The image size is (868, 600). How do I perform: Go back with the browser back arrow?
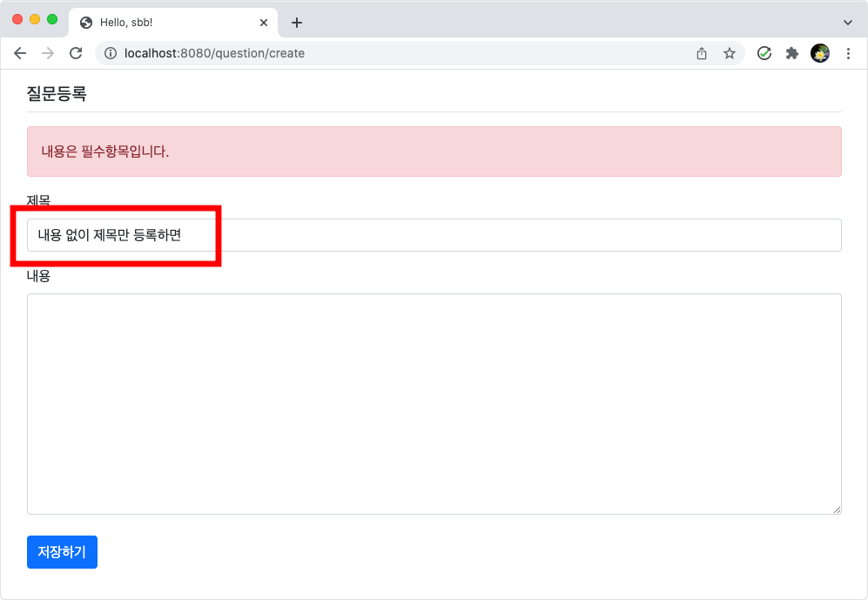(20, 53)
